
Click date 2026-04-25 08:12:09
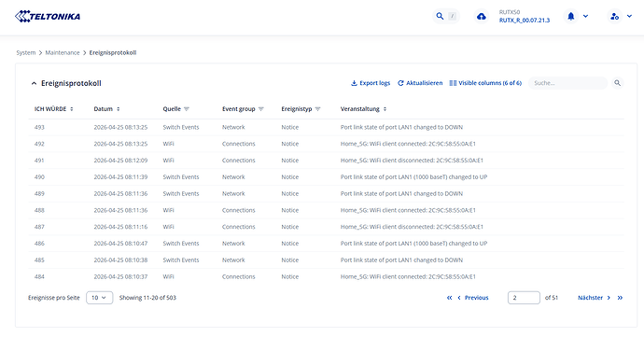pyautogui.click(x=120, y=161)
